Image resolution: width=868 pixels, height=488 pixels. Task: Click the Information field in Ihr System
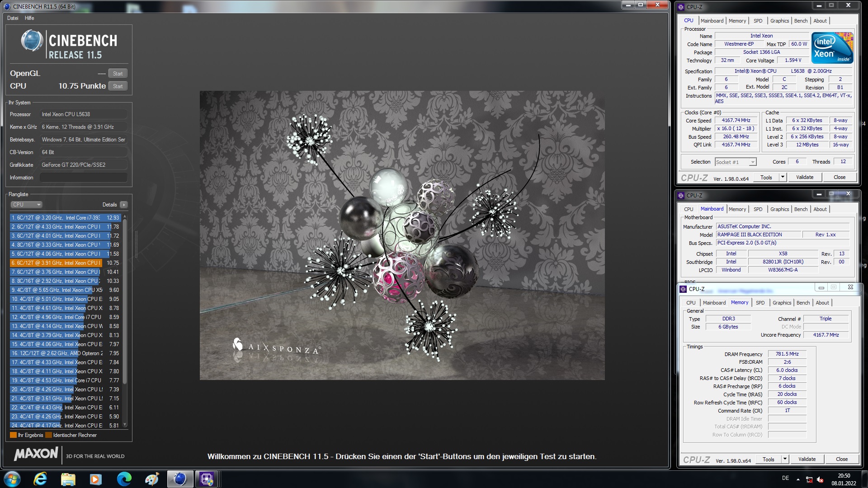[84, 178]
